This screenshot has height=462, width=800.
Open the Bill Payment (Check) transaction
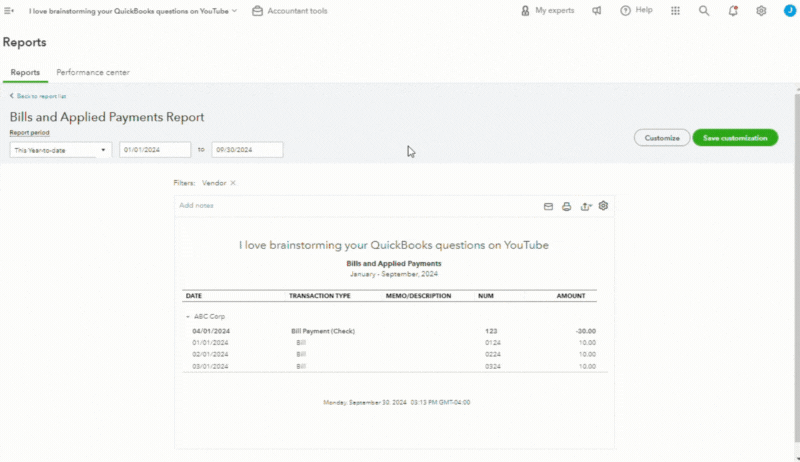click(323, 331)
